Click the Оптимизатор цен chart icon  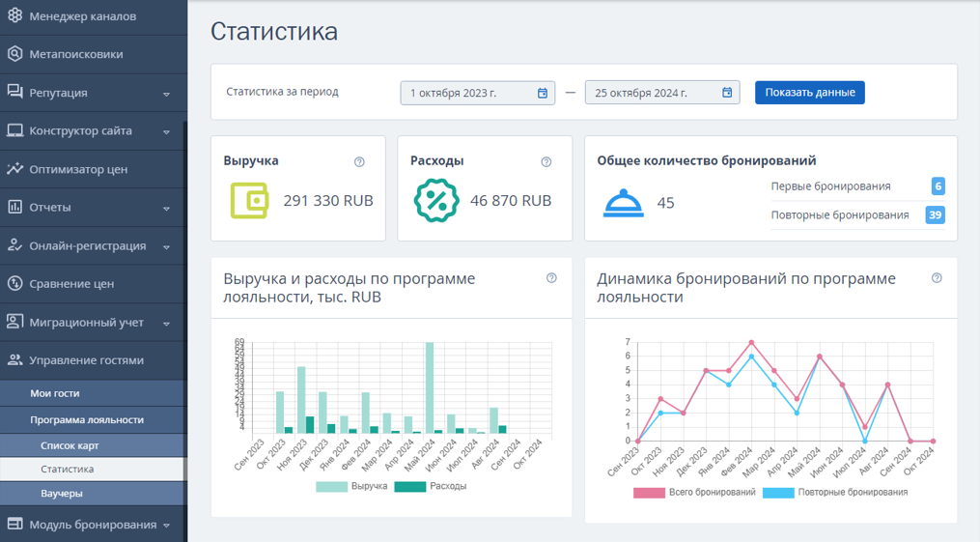coord(14,169)
